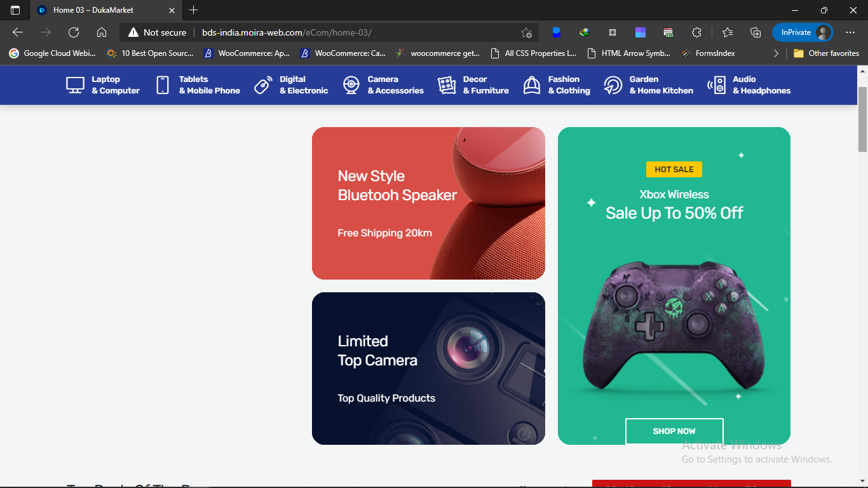
Task: Click the Digital & Electronic mouse icon
Action: tap(263, 85)
